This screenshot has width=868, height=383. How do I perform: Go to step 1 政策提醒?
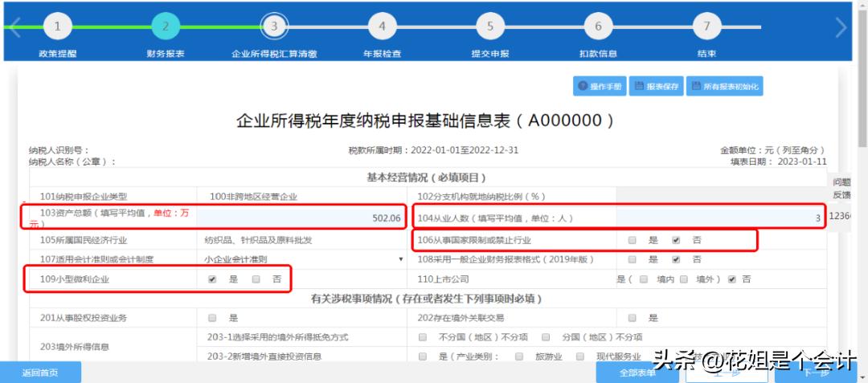click(x=58, y=27)
